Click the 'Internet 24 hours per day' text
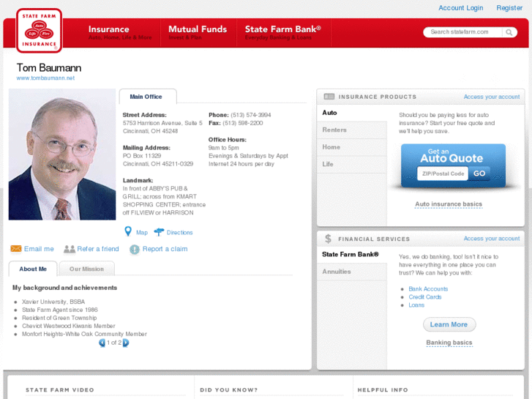This screenshot has height=399, width=532. [x=241, y=164]
